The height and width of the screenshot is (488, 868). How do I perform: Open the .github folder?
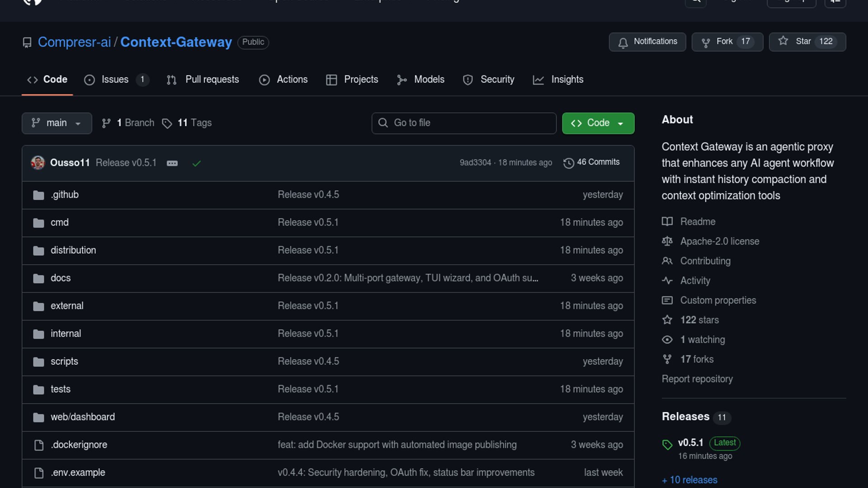65,195
